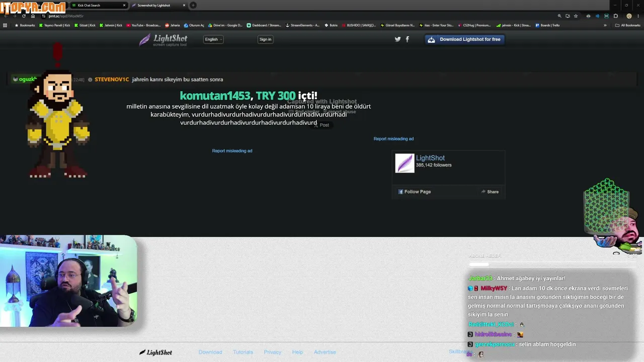Open jahrein - Kick | Stream bookmark
This screenshot has width=644, height=362.
513,25
